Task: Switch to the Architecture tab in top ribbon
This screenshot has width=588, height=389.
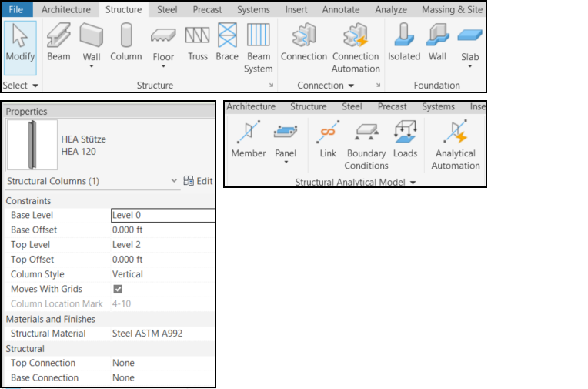Action: [x=66, y=9]
